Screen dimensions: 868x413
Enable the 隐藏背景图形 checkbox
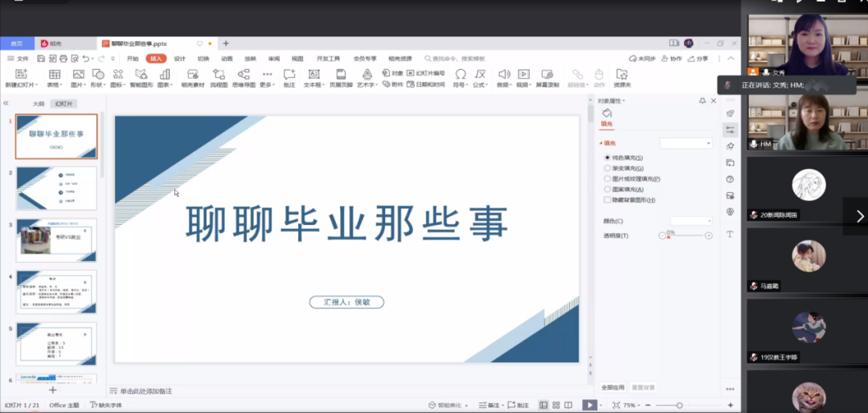pyautogui.click(x=608, y=199)
